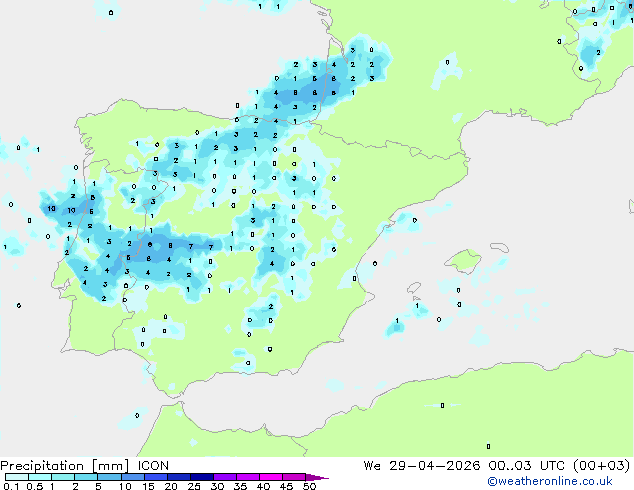Click the '35' legend scale label
Viewport: 634px width, 490px height.
(240, 486)
